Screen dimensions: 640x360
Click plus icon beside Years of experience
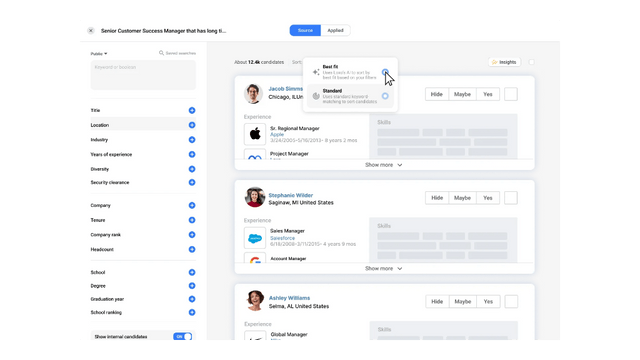[192, 154]
